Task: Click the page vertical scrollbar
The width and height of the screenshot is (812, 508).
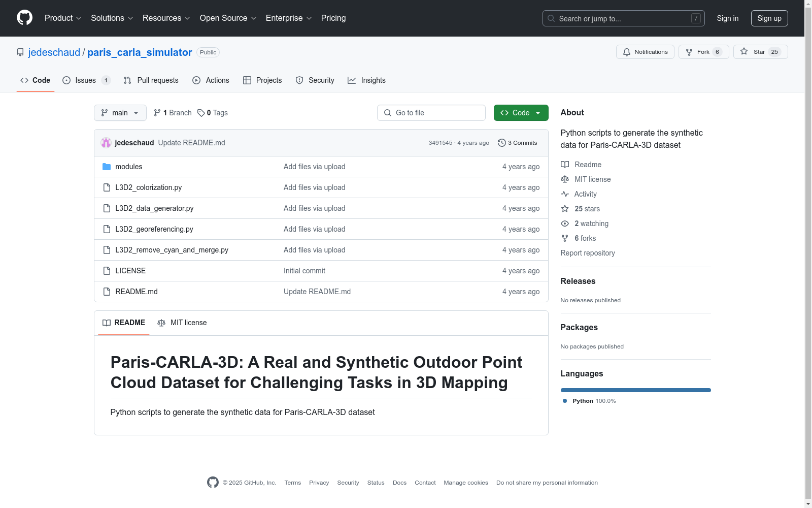Action: tap(808, 254)
